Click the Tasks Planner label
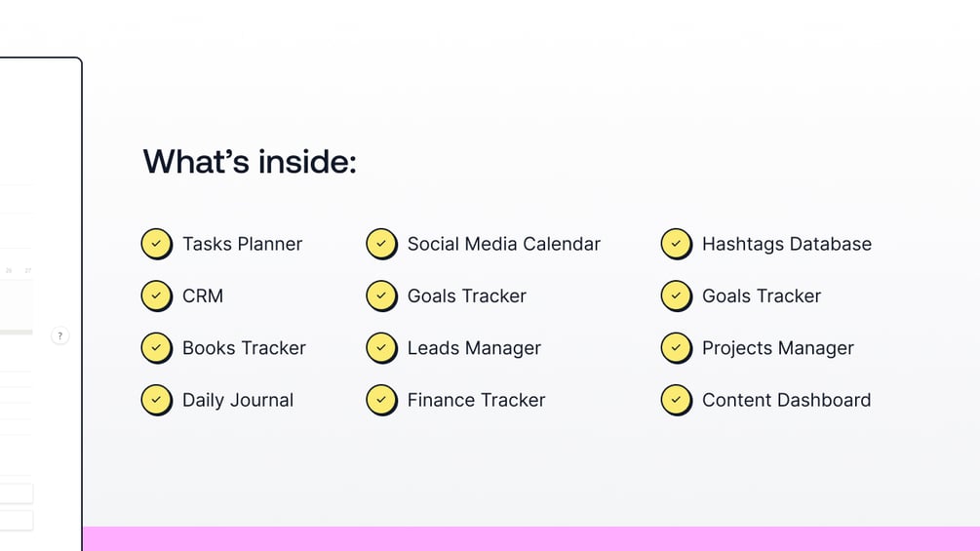 click(243, 244)
